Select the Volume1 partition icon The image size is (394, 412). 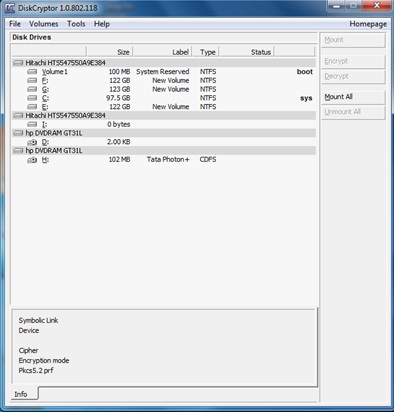click(32, 72)
